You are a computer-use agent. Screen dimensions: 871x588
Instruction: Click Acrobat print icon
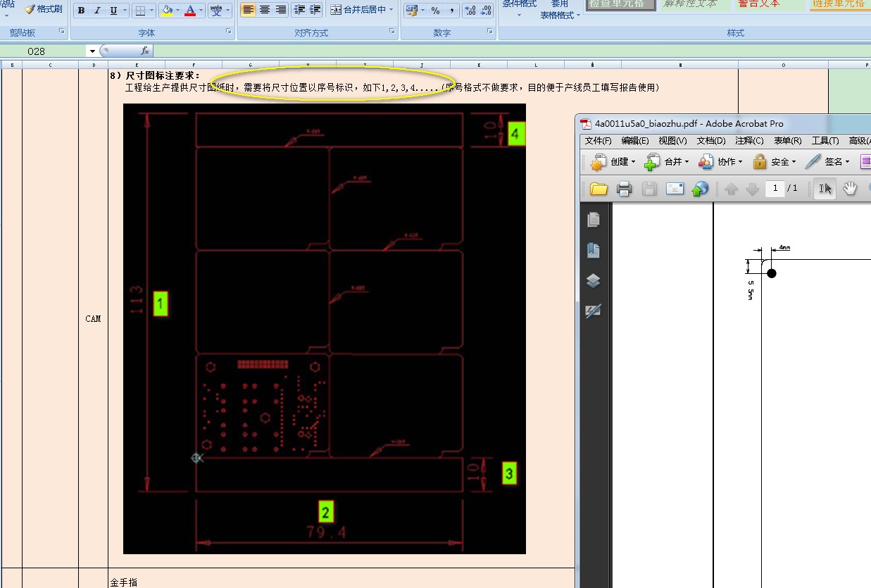[x=624, y=189]
